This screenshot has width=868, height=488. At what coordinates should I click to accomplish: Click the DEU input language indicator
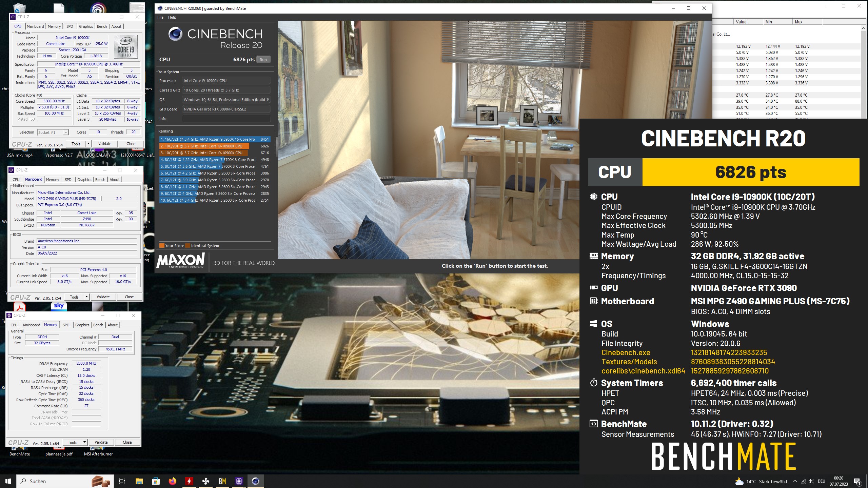click(822, 481)
